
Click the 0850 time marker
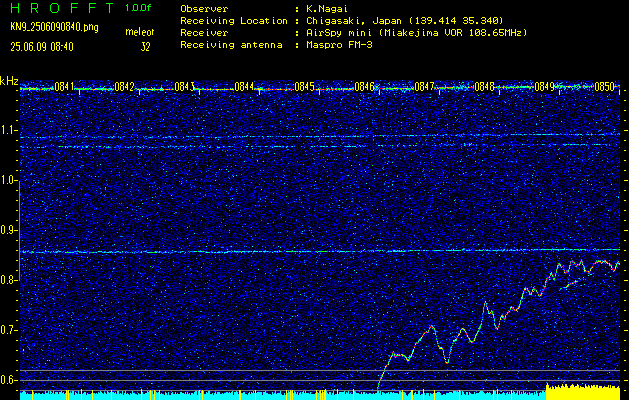(605, 86)
